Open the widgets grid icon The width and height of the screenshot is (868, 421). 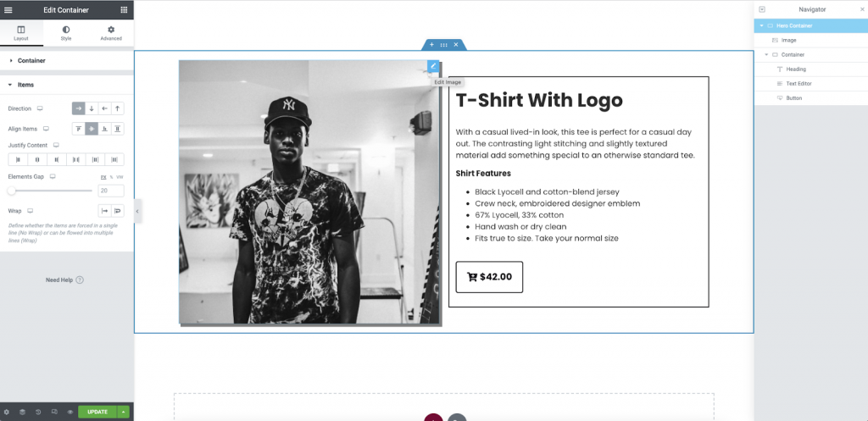[x=124, y=10]
